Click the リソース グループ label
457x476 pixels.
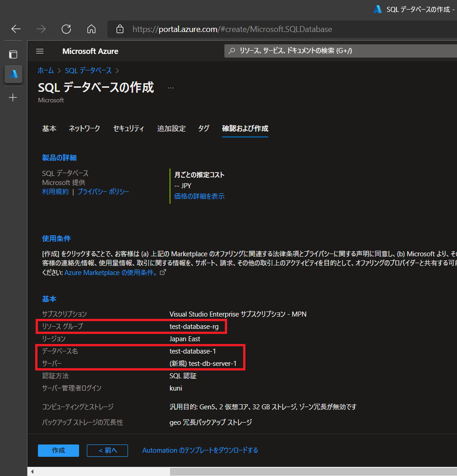coord(62,326)
